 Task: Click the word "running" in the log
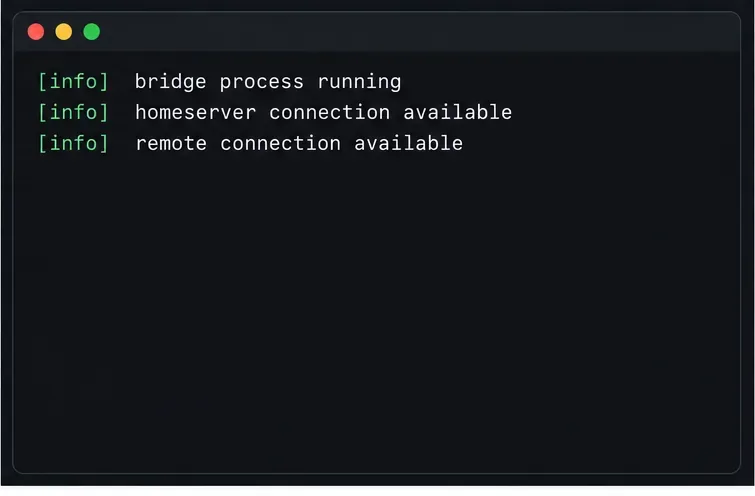pyautogui.click(x=360, y=83)
